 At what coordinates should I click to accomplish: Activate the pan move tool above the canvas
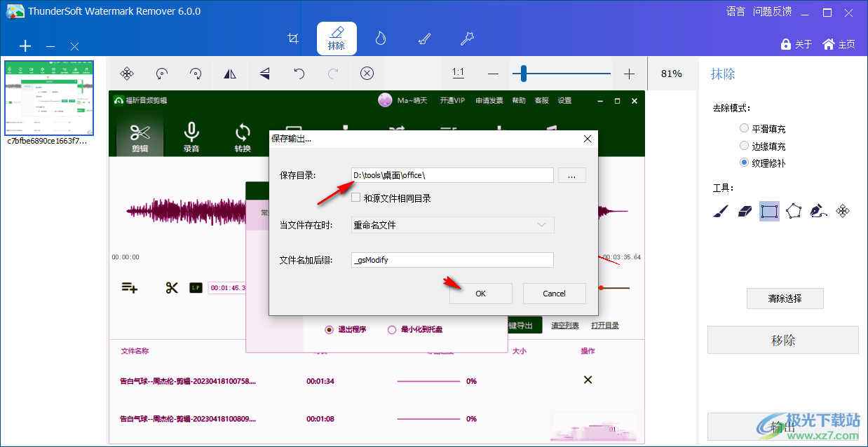(127, 74)
